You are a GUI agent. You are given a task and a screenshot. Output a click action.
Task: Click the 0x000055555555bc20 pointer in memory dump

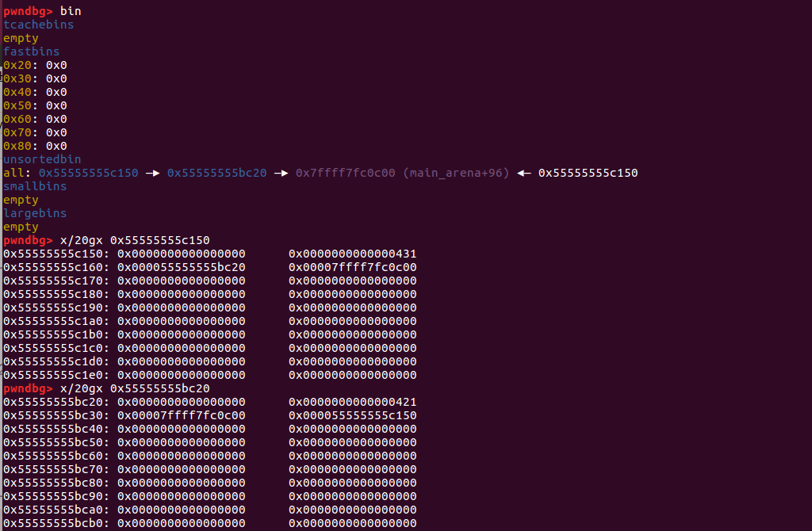pyautogui.click(x=181, y=267)
